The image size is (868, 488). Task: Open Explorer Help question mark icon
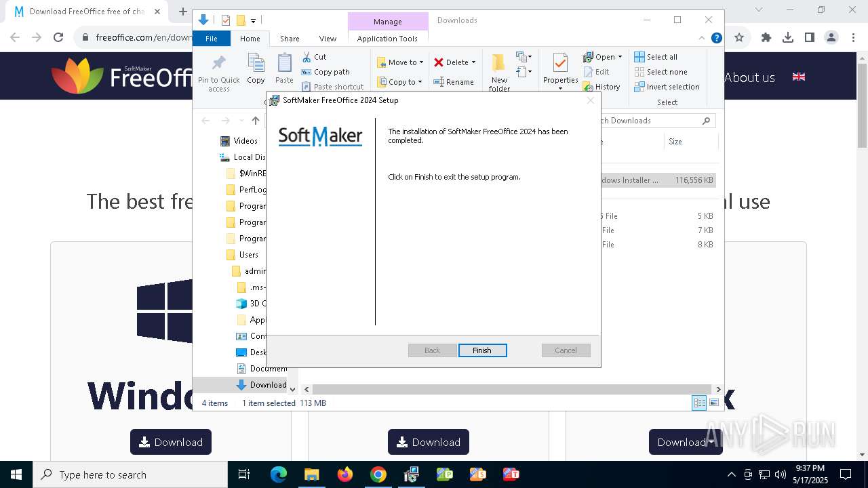click(x=716, y=38)
